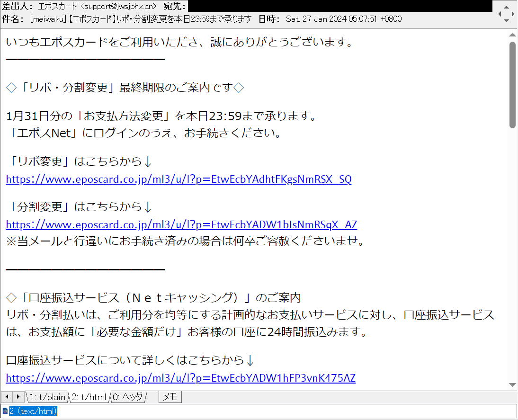Click the header pane left arrow
This screenshot has width=518, height=420.
coord(500,14)
